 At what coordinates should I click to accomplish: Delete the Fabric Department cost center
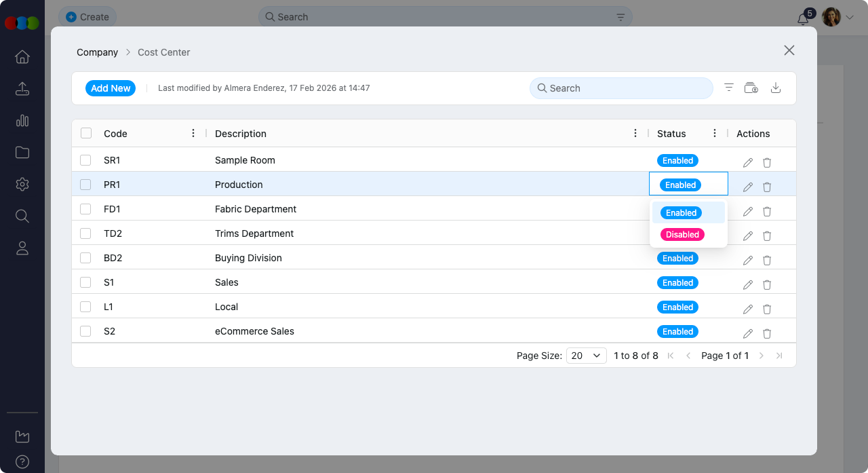[x=767, y=212]
